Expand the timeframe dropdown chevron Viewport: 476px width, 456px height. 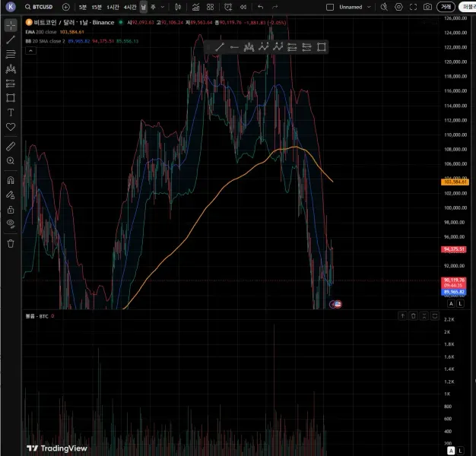(163, 7)
